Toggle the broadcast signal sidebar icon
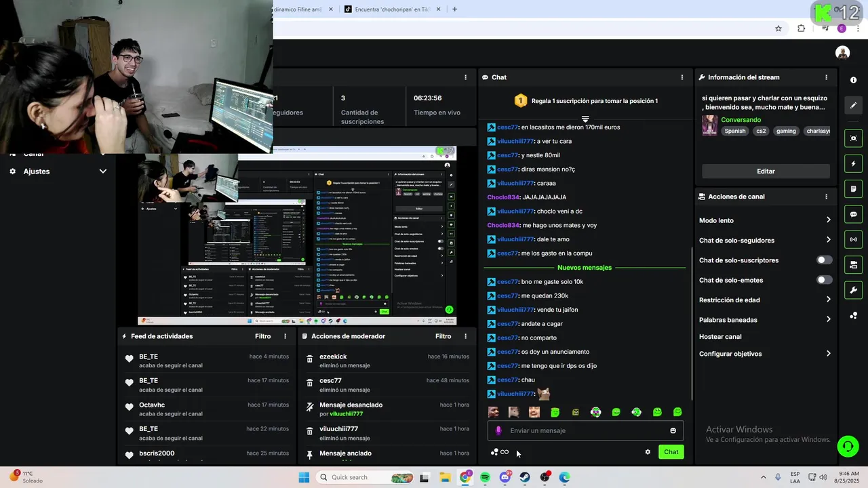This screenshot has width=868, height=488. point(853,239)
